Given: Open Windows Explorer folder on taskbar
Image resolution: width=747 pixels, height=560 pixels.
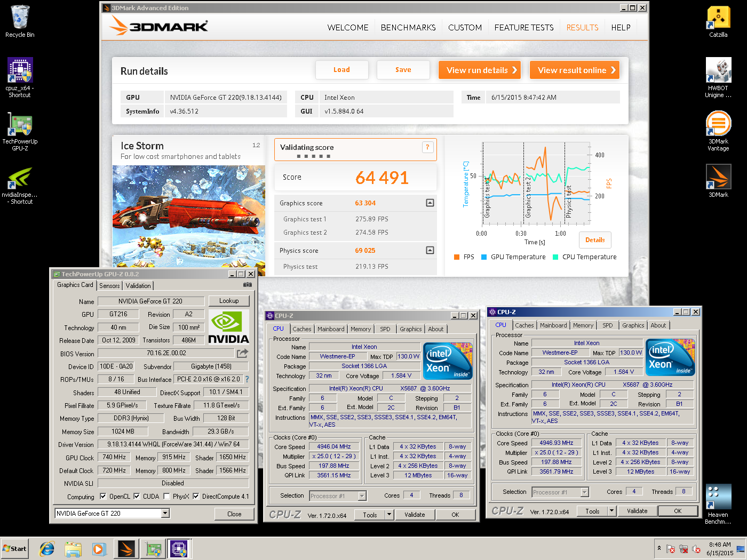Looking at the screenshot, I should tap(73, 549).
